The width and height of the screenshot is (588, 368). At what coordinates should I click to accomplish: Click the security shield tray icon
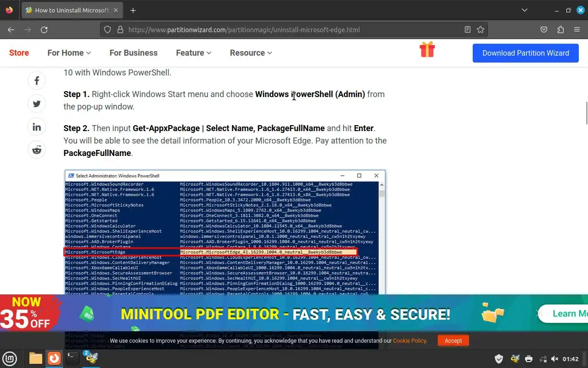(x=498, y=359)
